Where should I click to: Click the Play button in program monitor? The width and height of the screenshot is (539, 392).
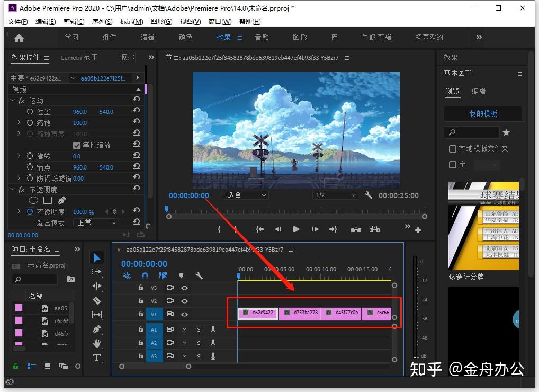296,229
